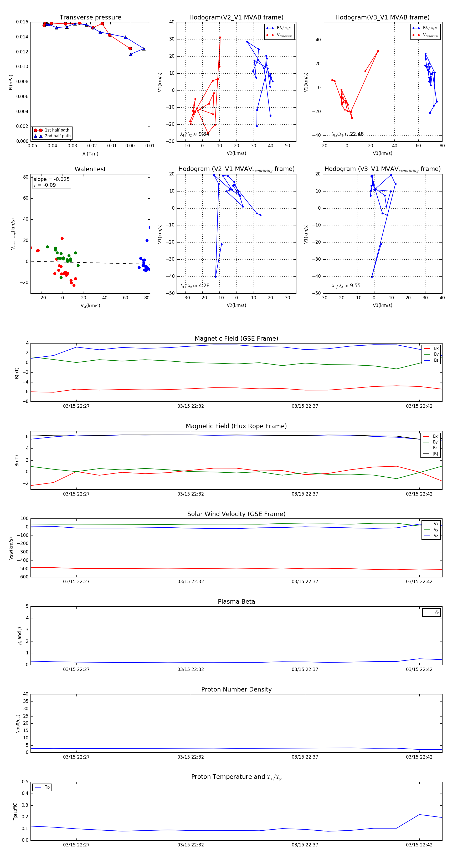
Task: Click the beta_p legend in Plasma Beta panel
Action: coord(431,612)
